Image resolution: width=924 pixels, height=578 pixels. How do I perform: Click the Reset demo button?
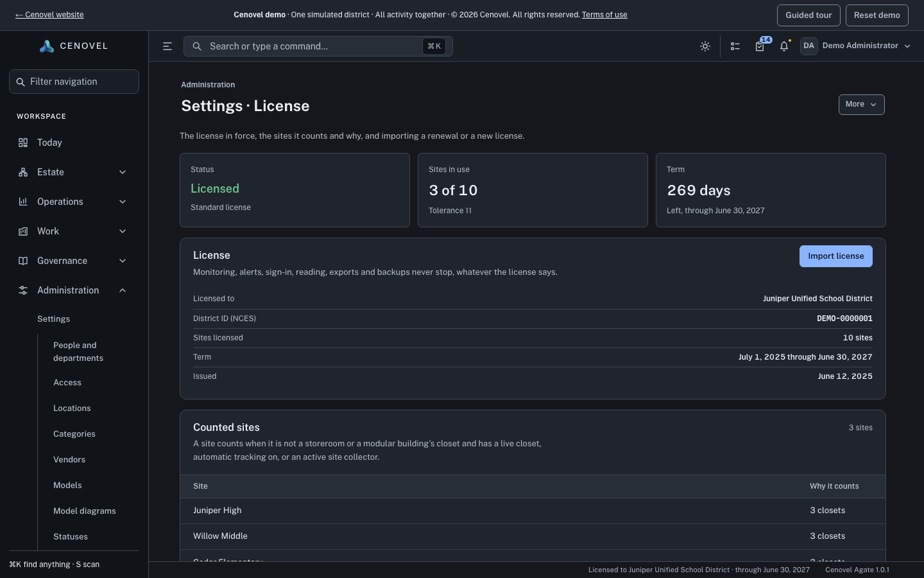[x=877, y=15]
